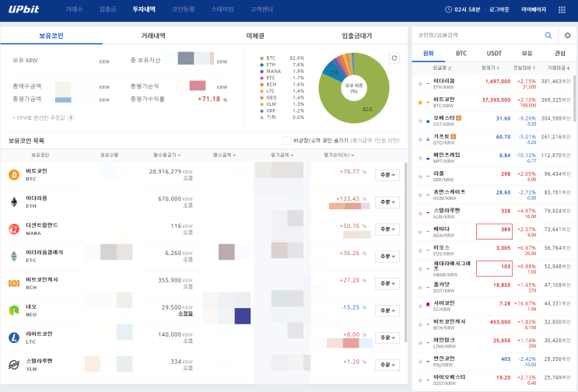Screen dimensions: 578x392
Task: Click the 로그아웃 link
Action: pos(499,9)
